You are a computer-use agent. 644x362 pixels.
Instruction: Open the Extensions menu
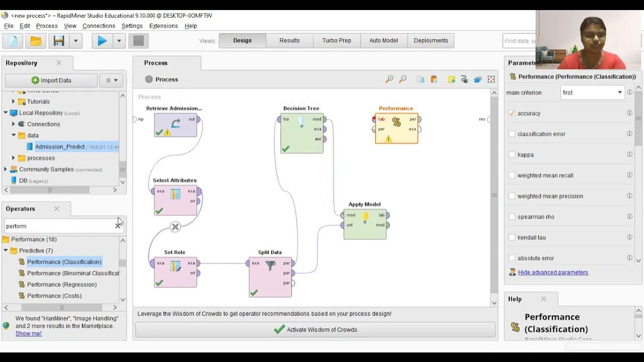click(164, 26)
